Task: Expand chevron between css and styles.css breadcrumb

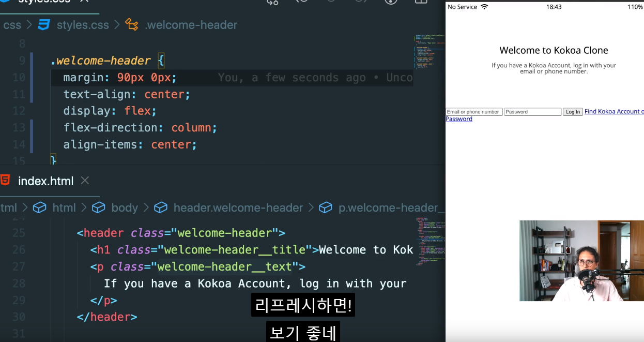Action: click(x=29, y=25)
